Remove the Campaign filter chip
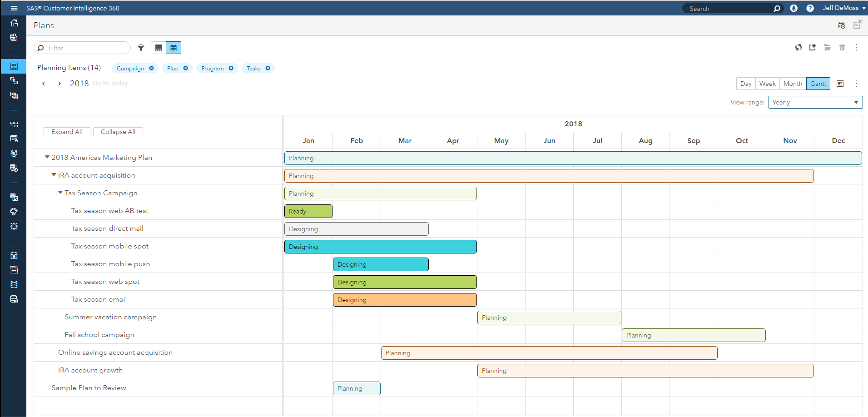Viewport: 868px width, 417px height. tap(151, 68)
